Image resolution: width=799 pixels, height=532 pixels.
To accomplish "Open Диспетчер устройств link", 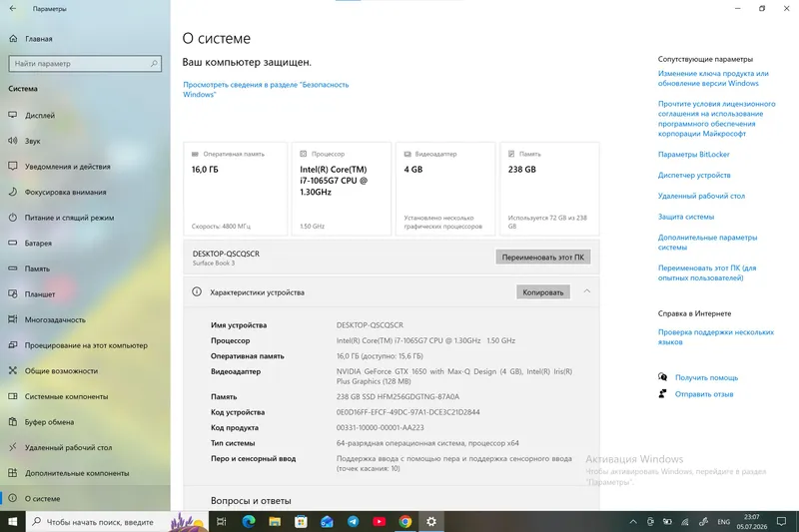I will click(x=694, y=175).
